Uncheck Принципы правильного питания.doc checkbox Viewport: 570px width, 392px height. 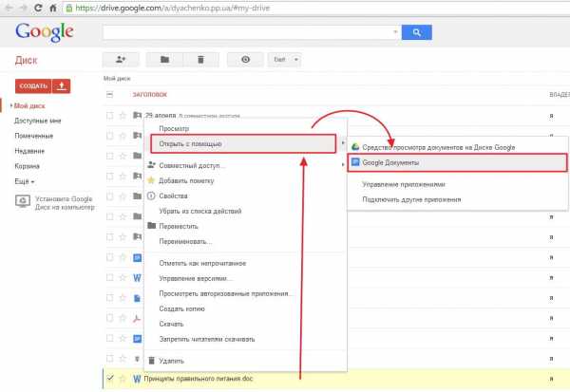[110, 379]
